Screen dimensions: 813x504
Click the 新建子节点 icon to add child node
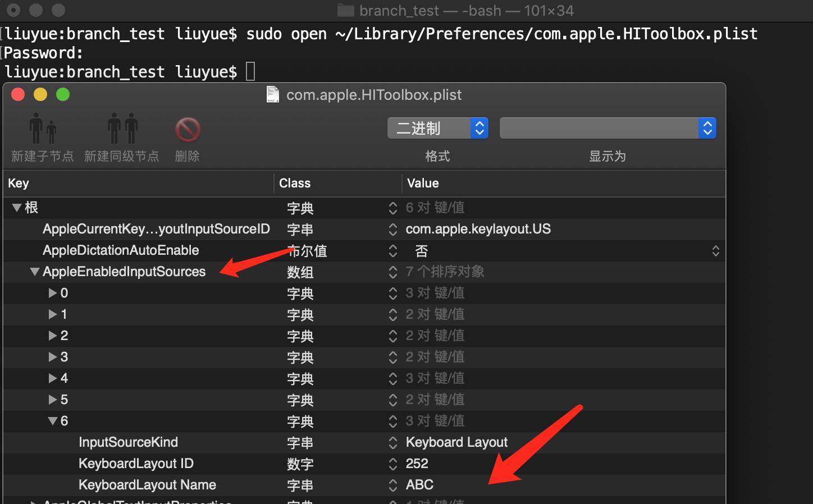point(42,128)
